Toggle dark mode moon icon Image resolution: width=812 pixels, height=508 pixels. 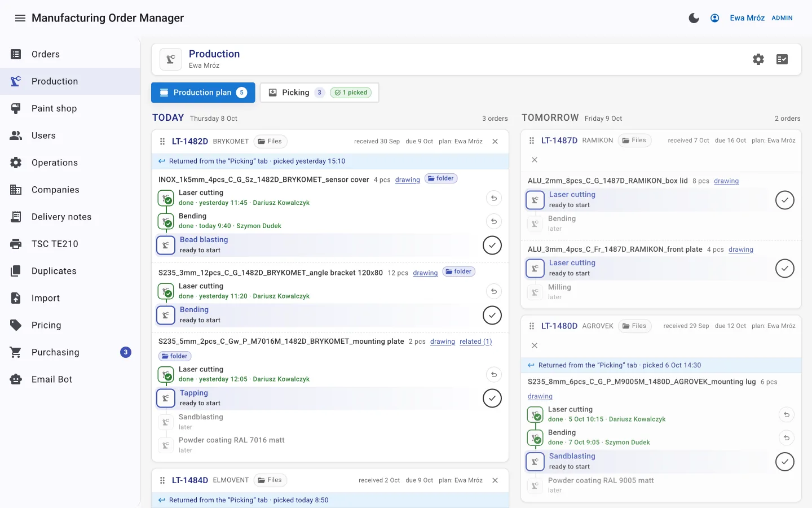click(694, 18)
